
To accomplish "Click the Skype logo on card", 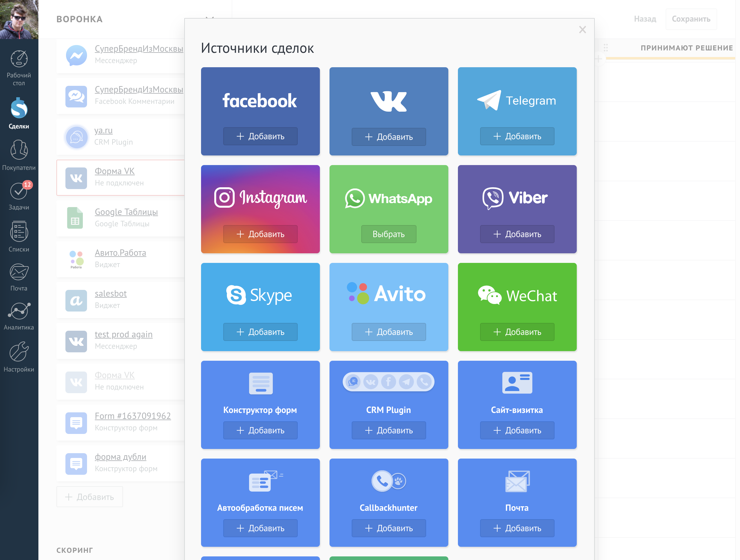I will coord(259,295).
